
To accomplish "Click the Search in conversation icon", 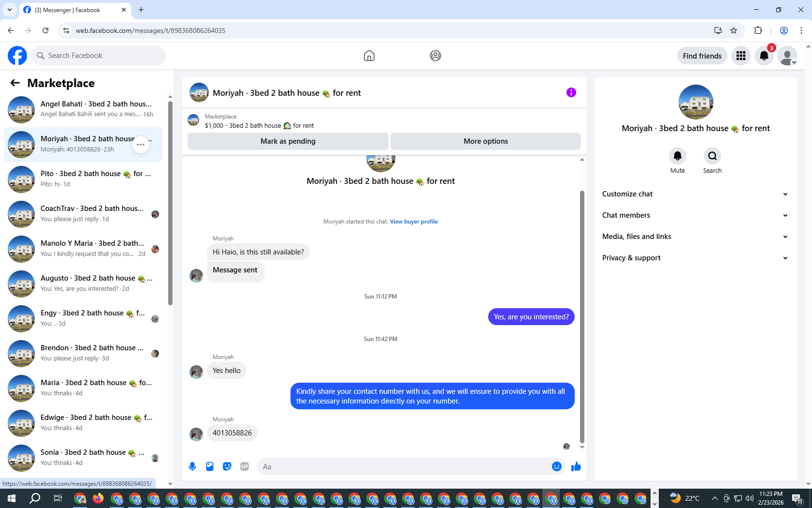I will (712, 156).
